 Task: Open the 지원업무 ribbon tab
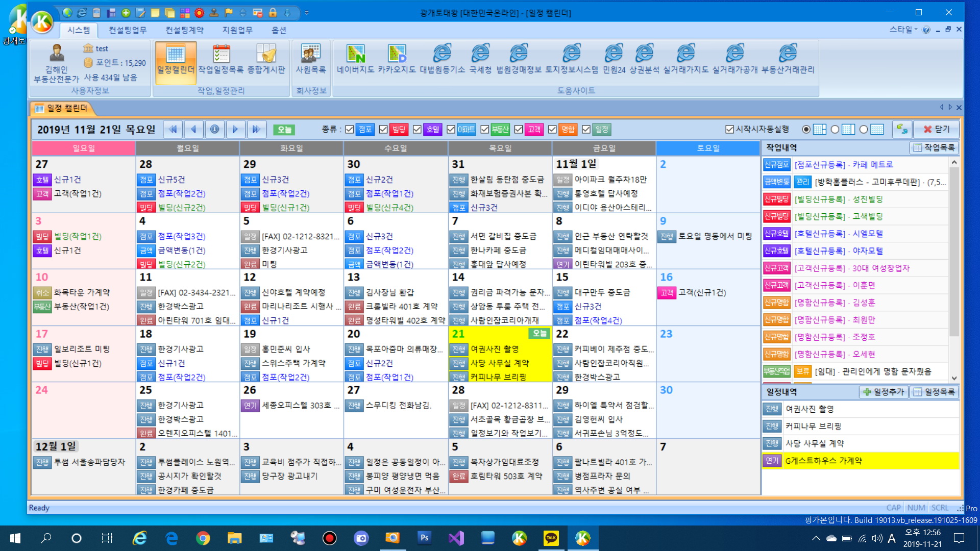237,30
